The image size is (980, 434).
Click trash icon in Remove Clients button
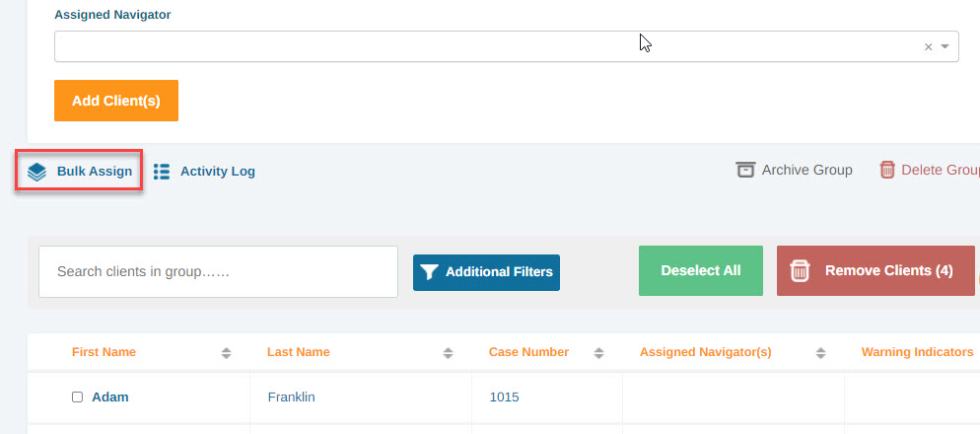[800, 271]
